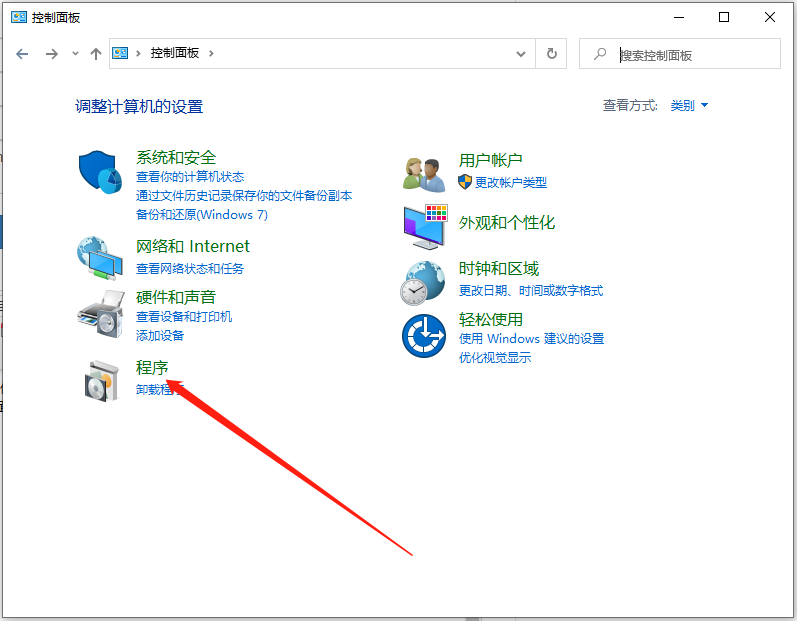797x621 pixels.
Task: Open 备份和还原(Windows 7) link
Action: 201,215
